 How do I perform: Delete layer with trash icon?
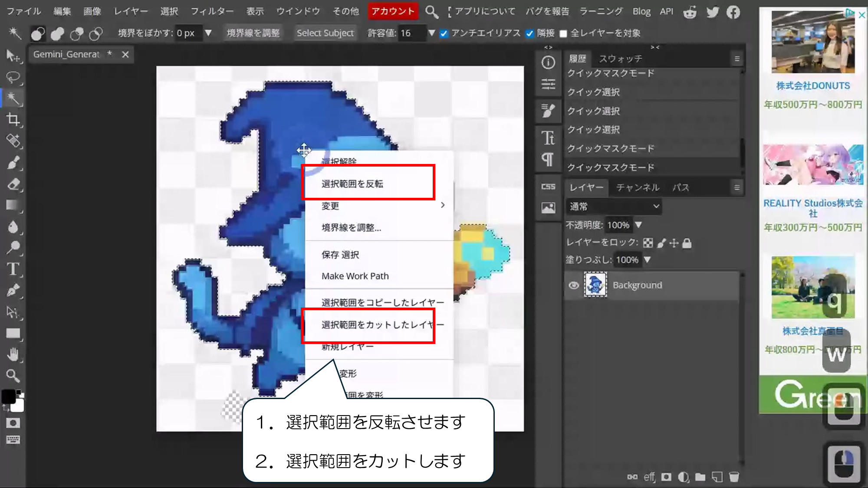(734, 477)
